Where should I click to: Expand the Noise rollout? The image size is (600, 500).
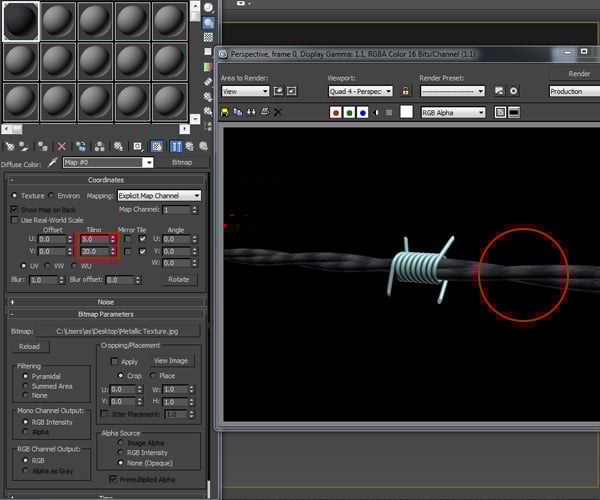click(105, 301)
